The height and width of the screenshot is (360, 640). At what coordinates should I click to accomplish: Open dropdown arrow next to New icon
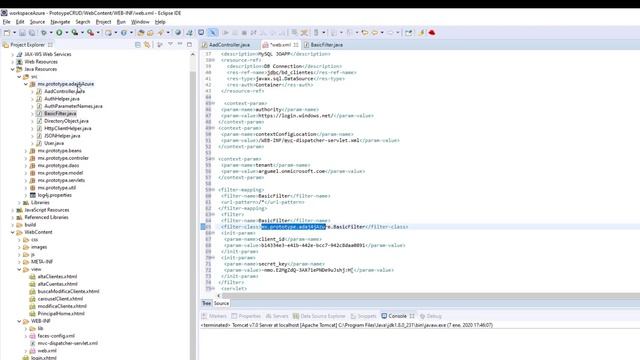pos(14,33)
